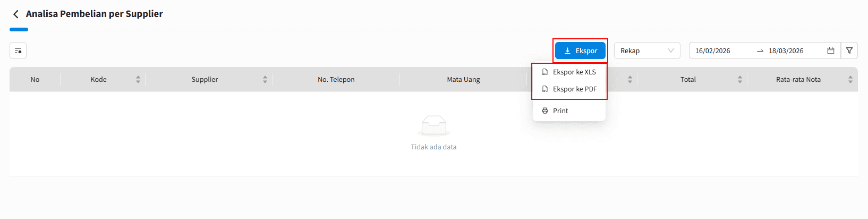The height and width of the screenshot is (219, 868).
Task: Sort by the Supplier column sort arrows
Action: pos(265,80)
